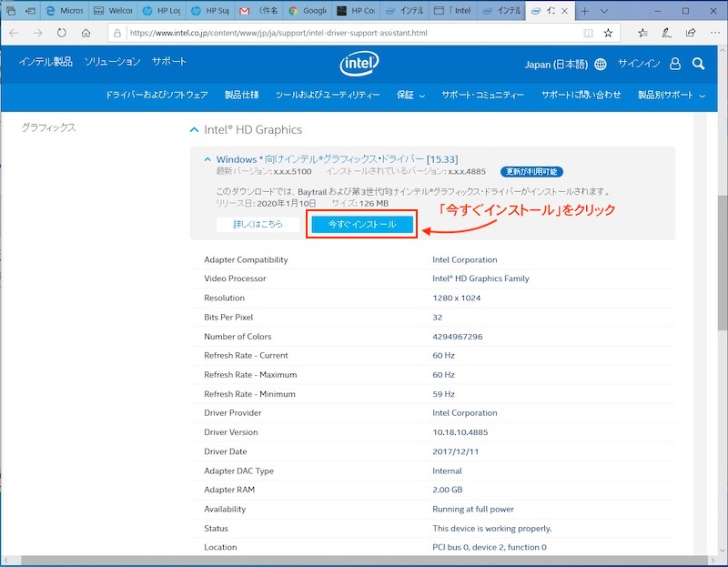This screenshot has width=728, height=567.
Task: Click Adapter RAM value 2.00 GB
Action: click(x=447, y=490)
